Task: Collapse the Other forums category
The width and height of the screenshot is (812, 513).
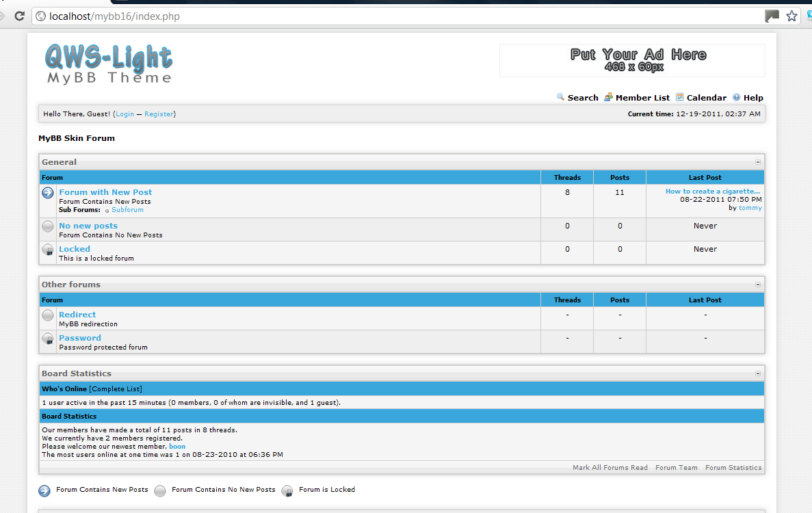Action: click(758, 285)
